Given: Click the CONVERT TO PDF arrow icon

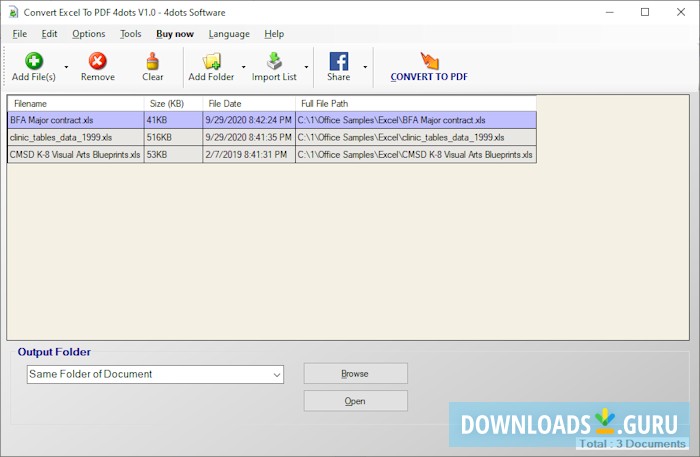Looking at the screenshot, I should (x=429, y=60).
